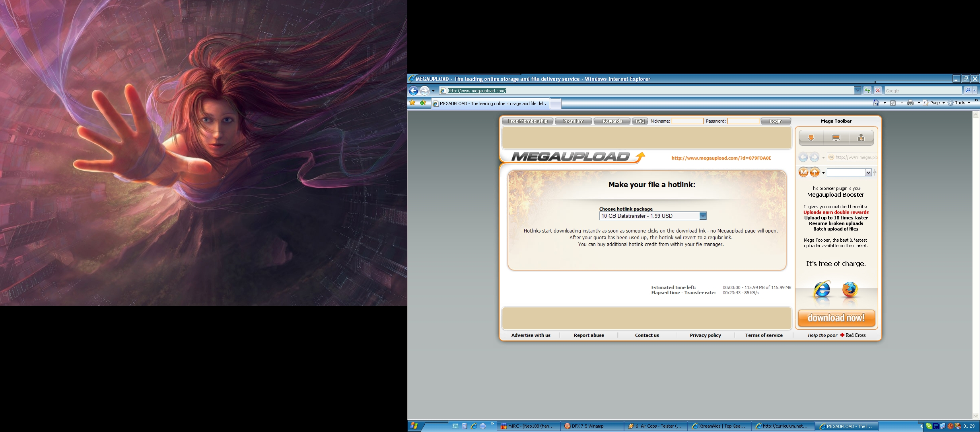Click the Print icon in command bar
980x432 pixels.
click(910, 103)
